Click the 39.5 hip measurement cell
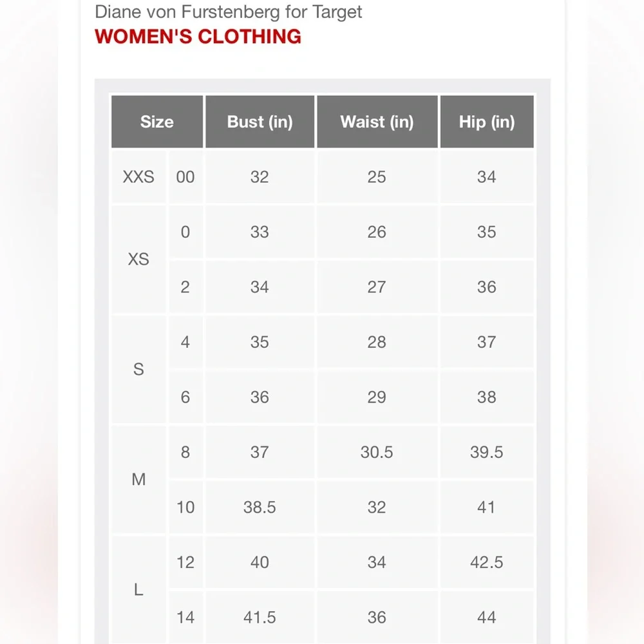The image size is (644, 644). 487,452
